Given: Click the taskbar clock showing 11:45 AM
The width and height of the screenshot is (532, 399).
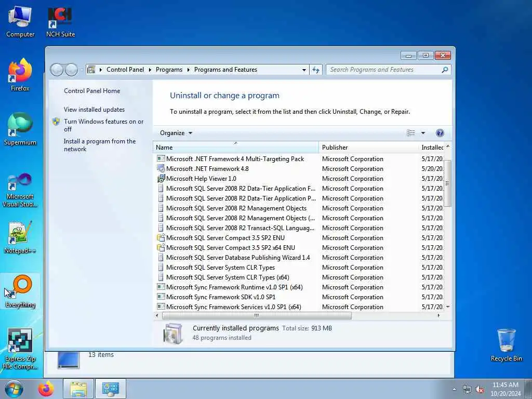Looking at the screenshot, I should pyautogui.click(x=505, y=389).
